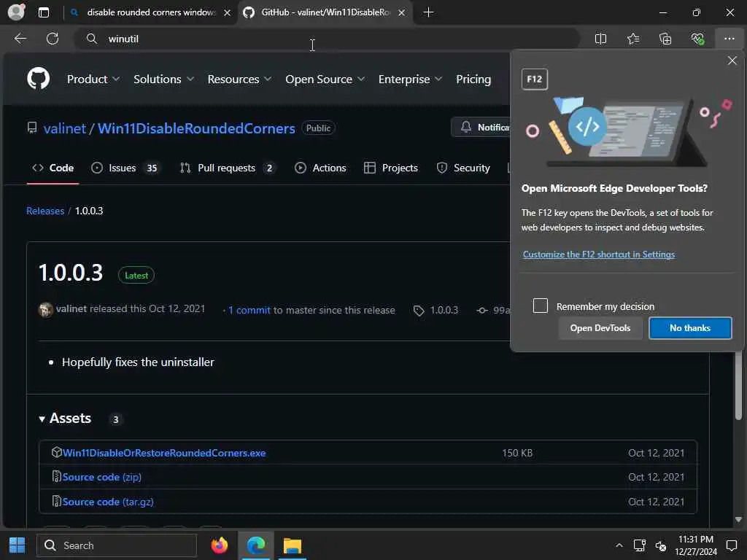Click the No thanks button
The image size is (747, 560).
[690, 328]
